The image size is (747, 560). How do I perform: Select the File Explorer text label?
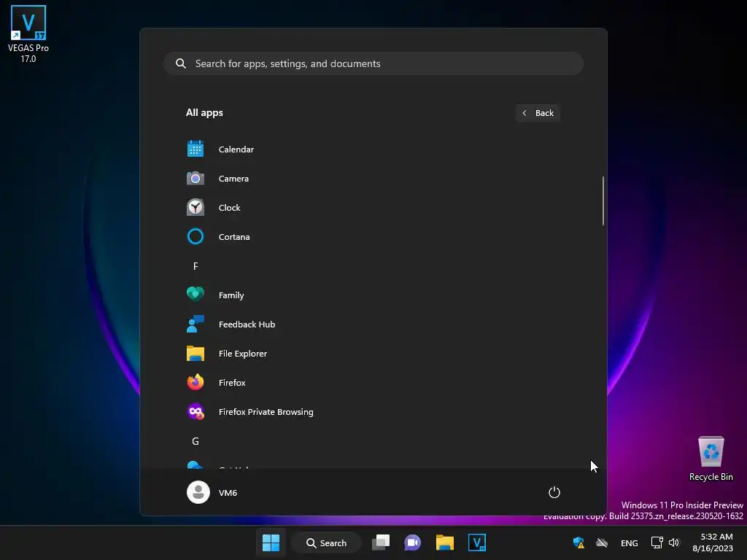242,354
